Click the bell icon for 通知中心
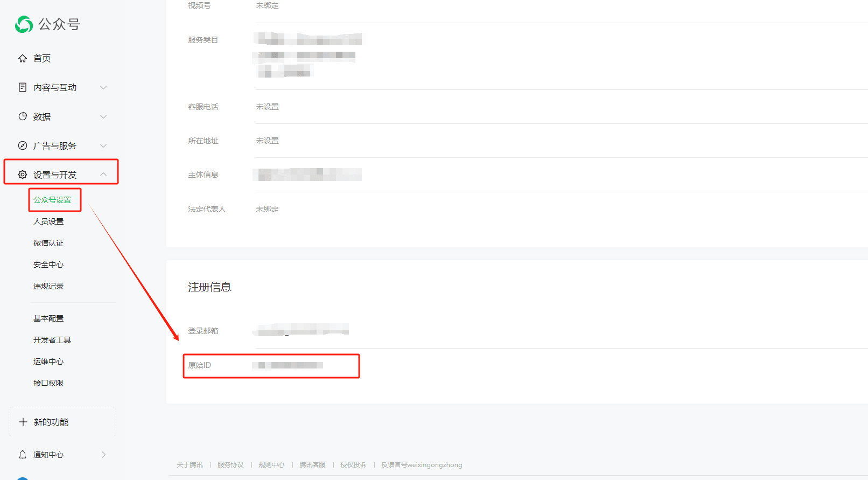Image resolution: width=868 pixels, height=480 pixels. pyautogui.click(x=23, y=455)
